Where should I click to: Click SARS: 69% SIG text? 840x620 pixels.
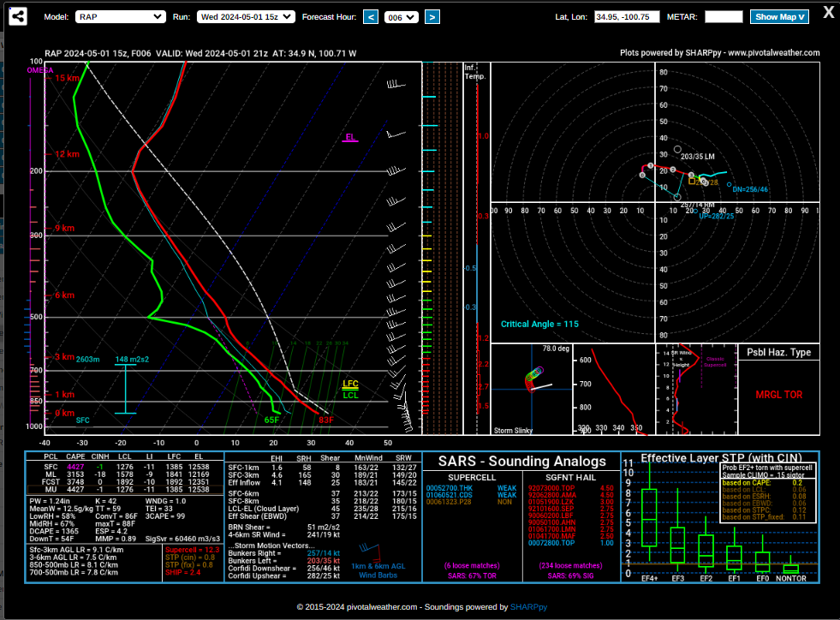570,576
